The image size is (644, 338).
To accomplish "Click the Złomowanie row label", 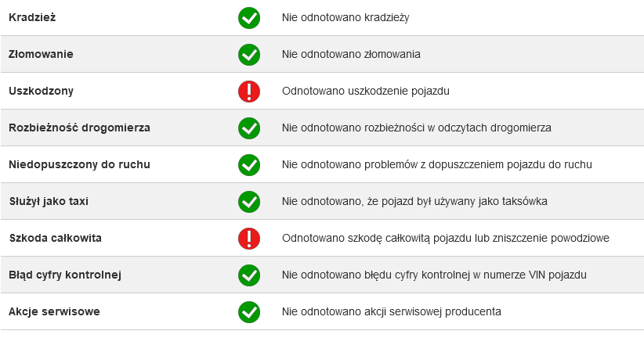I will click(41, 54).
